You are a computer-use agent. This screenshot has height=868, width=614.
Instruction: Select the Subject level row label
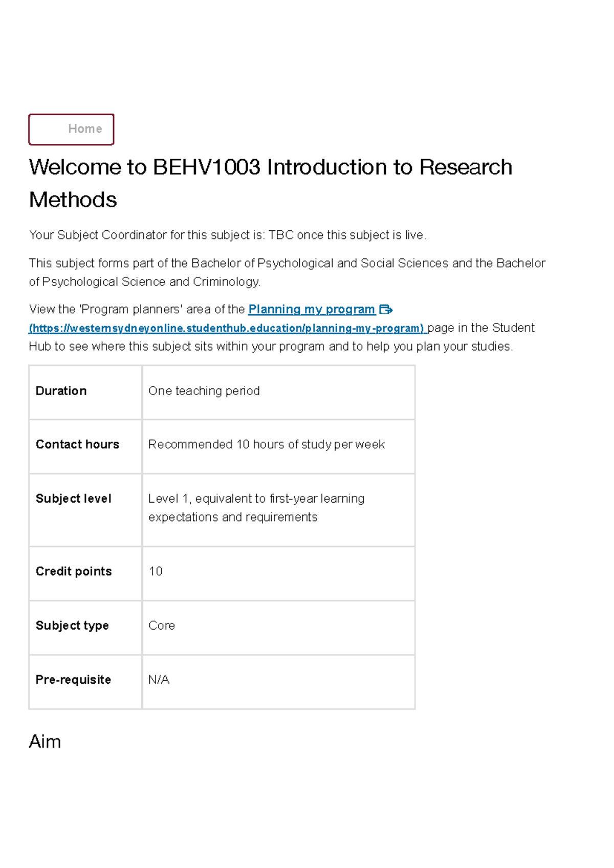click(74, 499)
